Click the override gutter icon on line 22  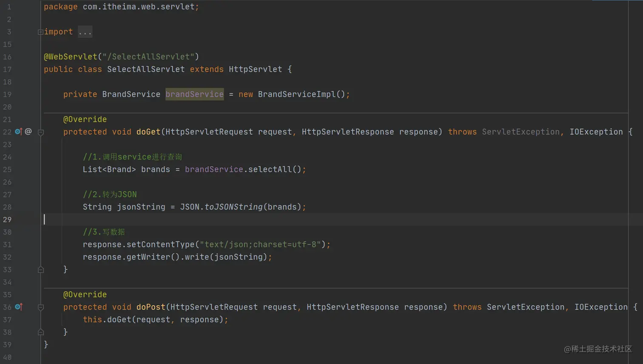[x=18, y=131]
